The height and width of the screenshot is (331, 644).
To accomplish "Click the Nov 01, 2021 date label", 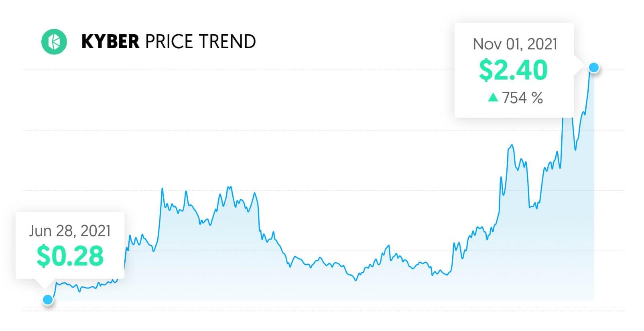I will click(515, 44).
